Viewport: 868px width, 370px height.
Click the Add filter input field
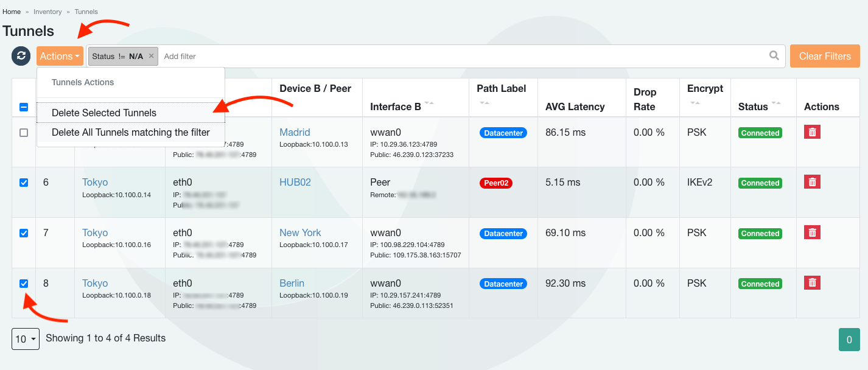(426, 56)
